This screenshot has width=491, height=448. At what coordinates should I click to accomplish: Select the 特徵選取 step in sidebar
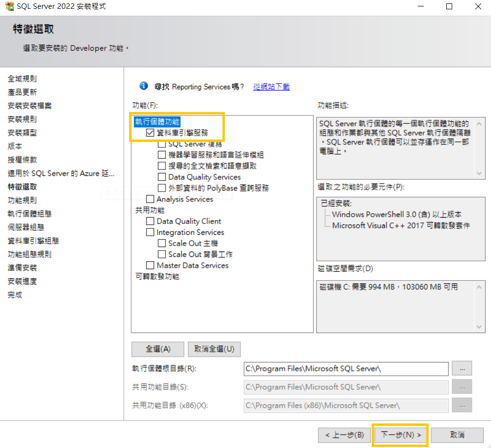22,187
